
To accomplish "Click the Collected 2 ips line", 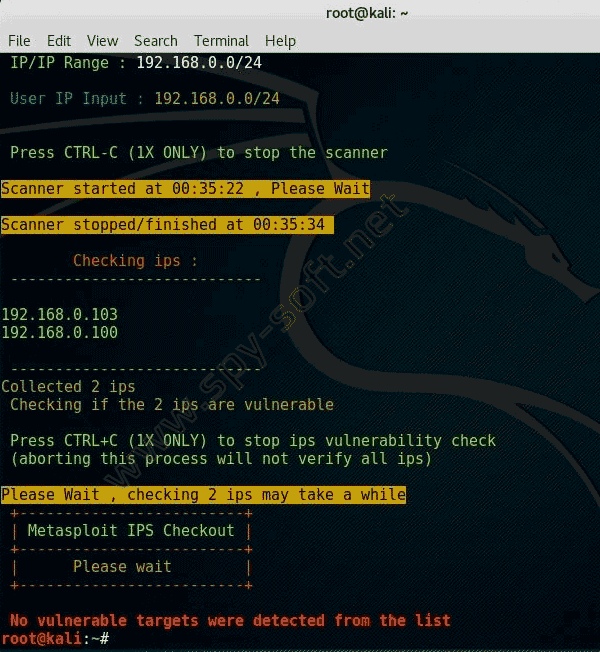I will [x=69, y=387].
